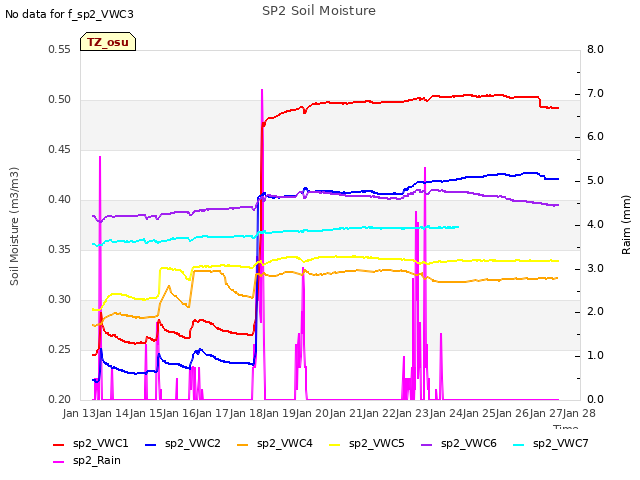Screen dimensions: 640x480
Task: Click the red sp2_VWC1 legend swatch
Action: click(x=59, y=444)
